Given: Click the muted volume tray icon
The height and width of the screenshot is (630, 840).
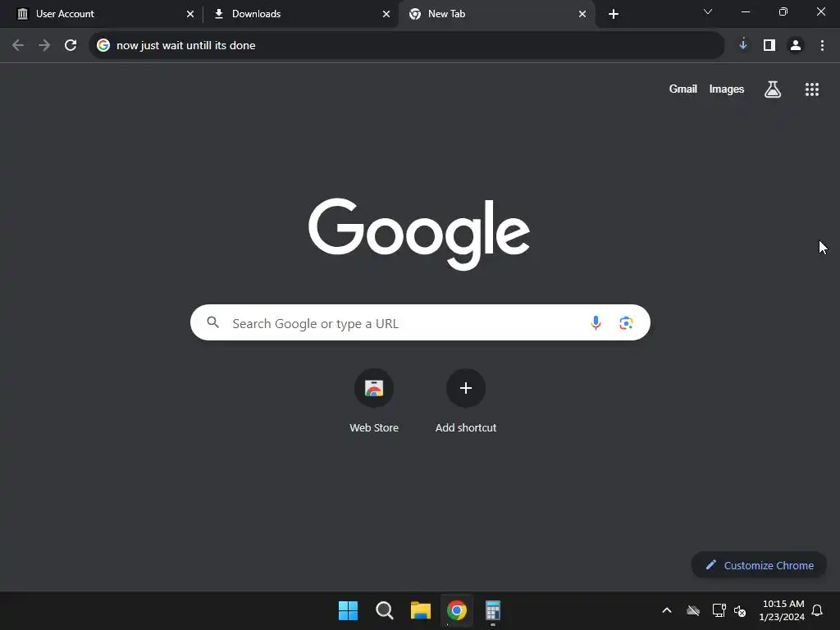Looking at the screenshot, I should (741, 610).
